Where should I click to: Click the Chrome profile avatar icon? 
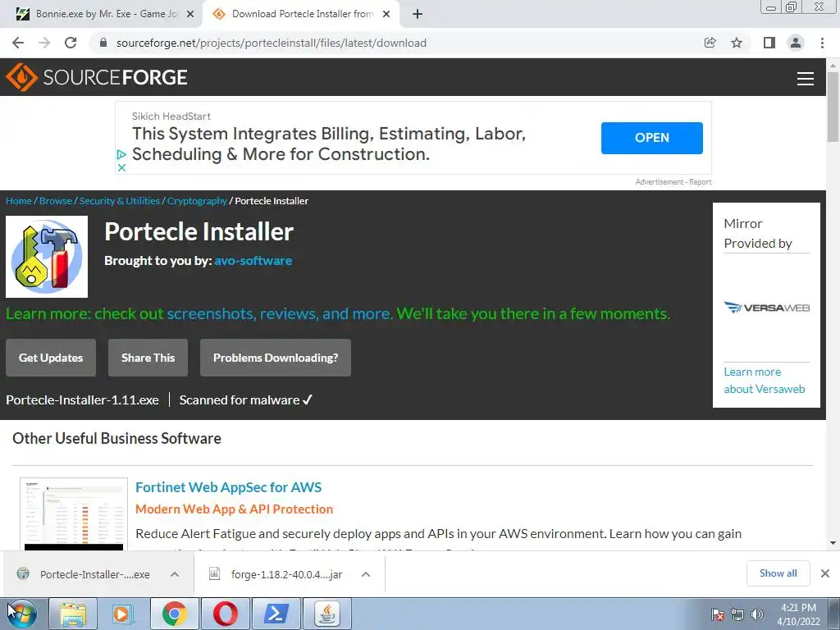click(796, 43)
